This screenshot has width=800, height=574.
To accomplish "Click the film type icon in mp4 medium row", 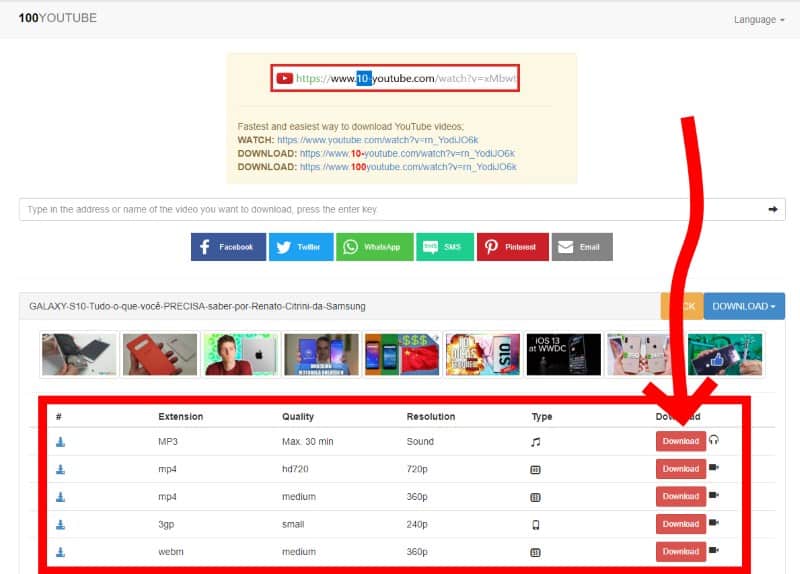I will point(535,497).
